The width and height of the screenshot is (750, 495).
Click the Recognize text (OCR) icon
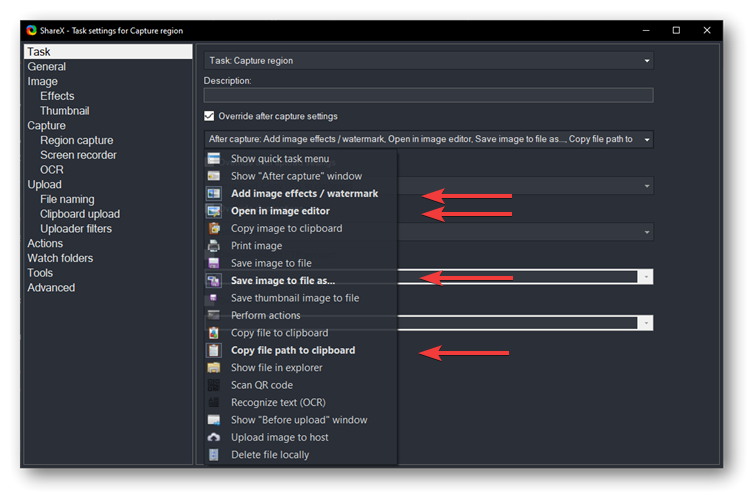(213, 403)
